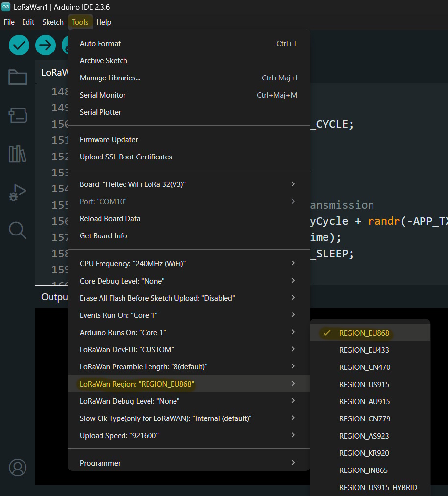
Task: Expand the Slow Clk Type submenu
Action: pos(189,418)
